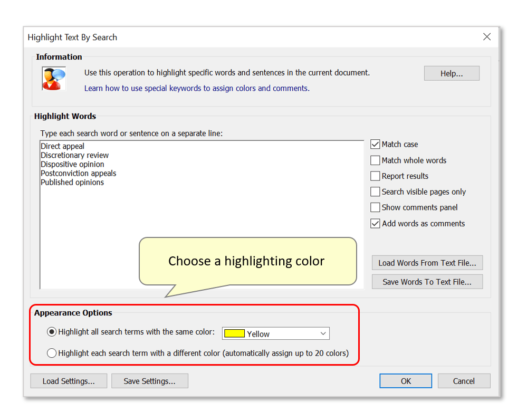Open the Load Settings dialog
The width and height of the screenshot is (527, 420).
69,380
